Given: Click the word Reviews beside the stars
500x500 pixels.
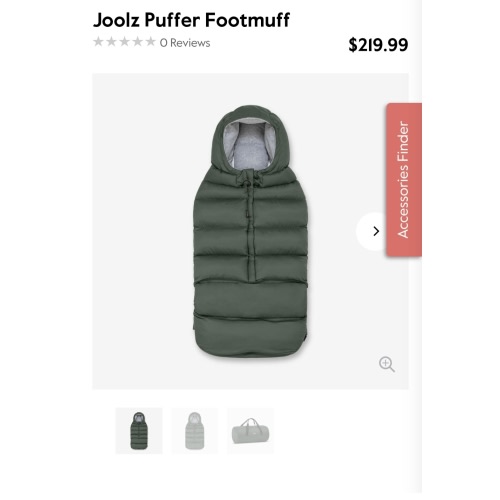Looking at the screenshot, I should click(190, 43).
